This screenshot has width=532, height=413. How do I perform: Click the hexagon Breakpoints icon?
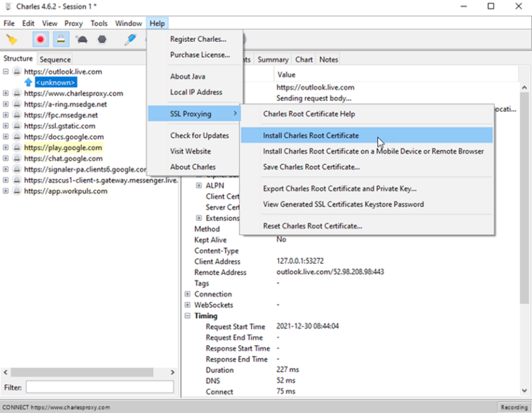click(x=102, y=39)
